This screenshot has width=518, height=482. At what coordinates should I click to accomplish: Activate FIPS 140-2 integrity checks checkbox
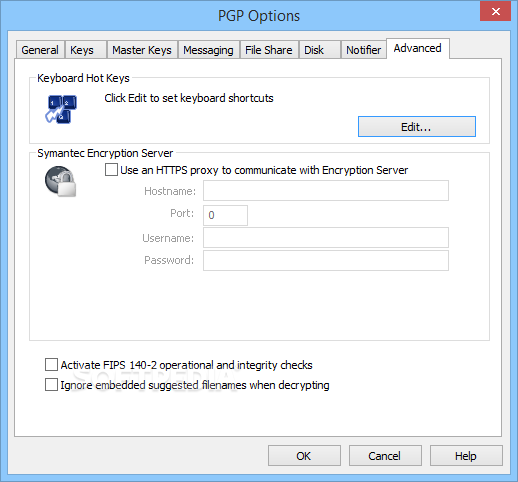[x=51, y=365]
